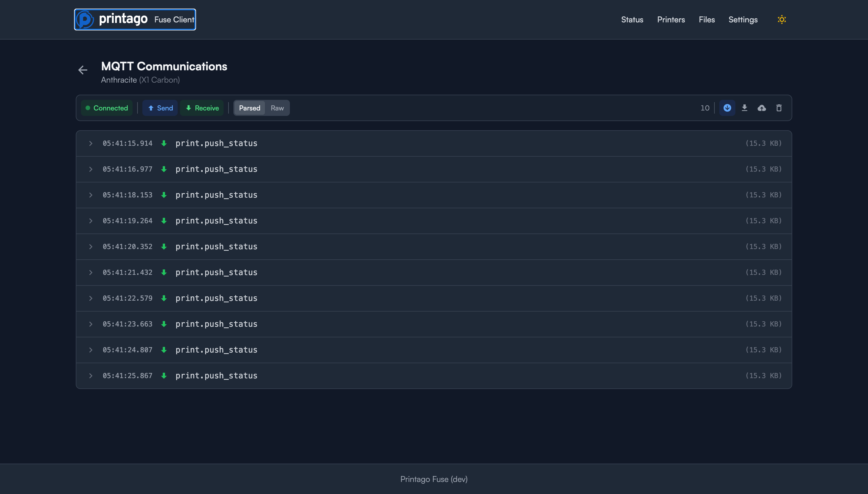Toggle the Send message filter
Image resolution: width=868 pixels, height=494 pixels.
(x=160, y=108)
